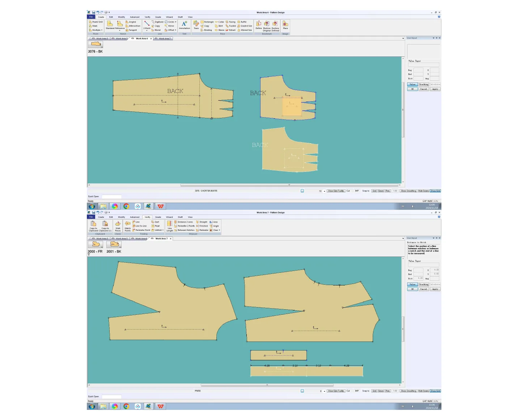529x420 pixels.
Task: Select Walk Pieces tool in Work Area 7 window
Action: (118, 226)
